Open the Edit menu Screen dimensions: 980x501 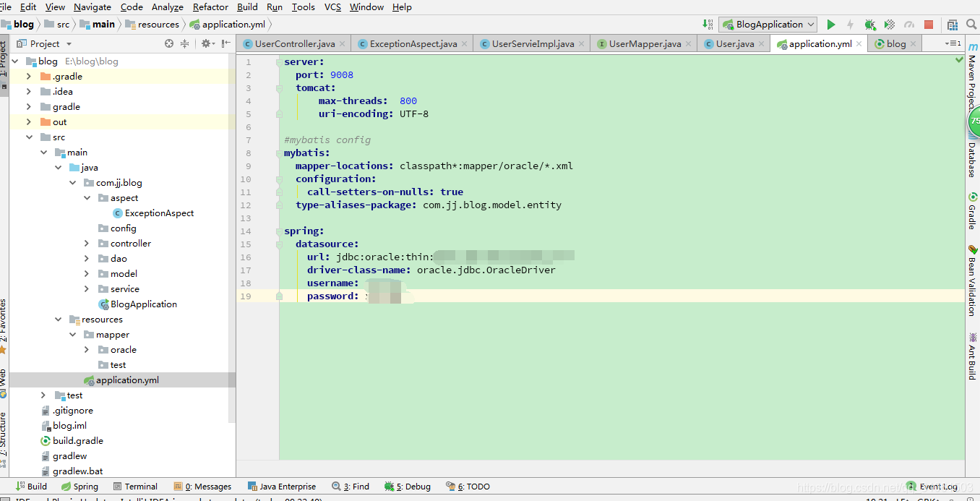pyautogui.click(x=28, y=7)
